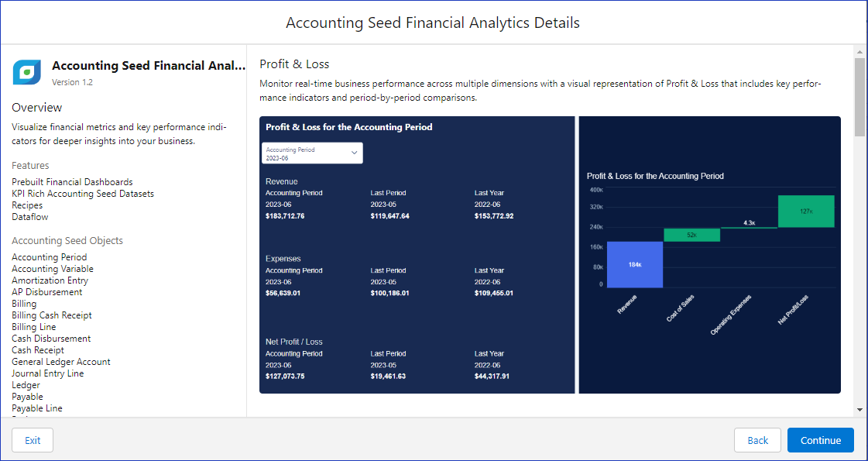Screen dimensions: 868x461
Task: Click 'Billing Line' in objects list
Action: 34,327
